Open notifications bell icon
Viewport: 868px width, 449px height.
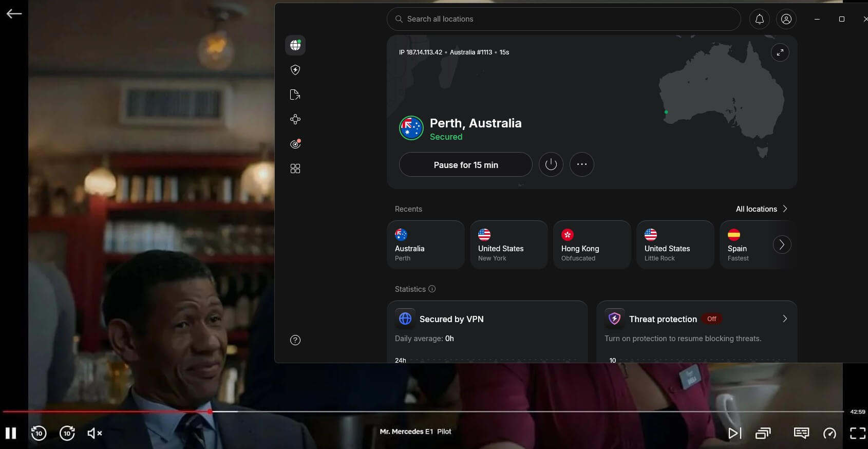pyautogui.click(x=760, y=19)
